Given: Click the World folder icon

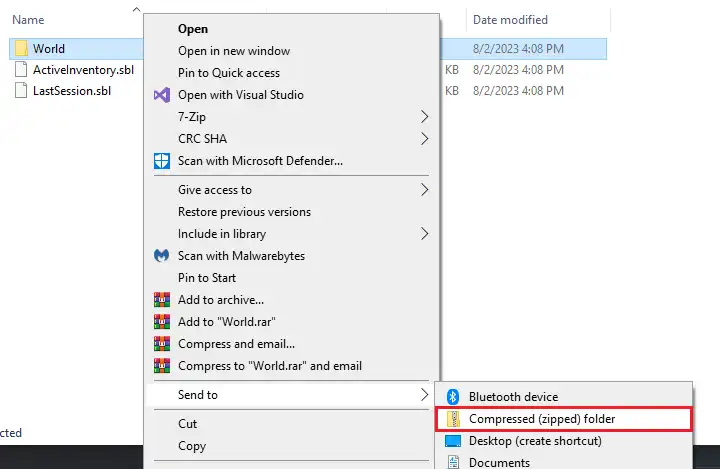Looking at the screenshot, I should [21, 48].
